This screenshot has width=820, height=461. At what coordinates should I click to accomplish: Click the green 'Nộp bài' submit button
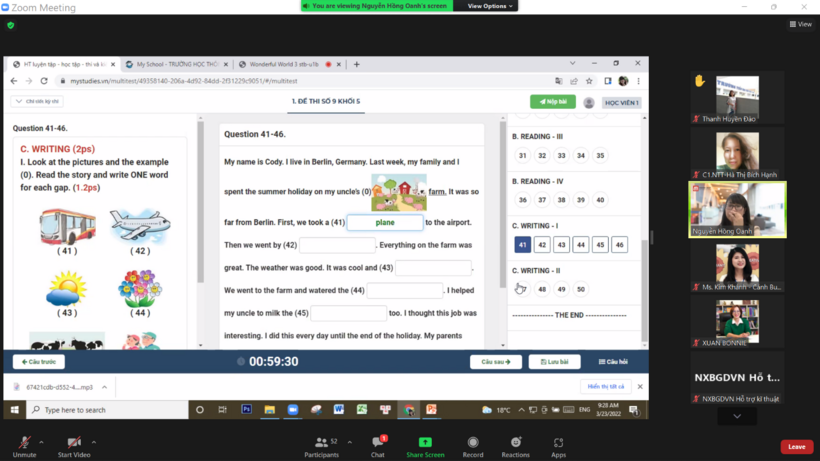pyautogui.click(x=552, y=102)
